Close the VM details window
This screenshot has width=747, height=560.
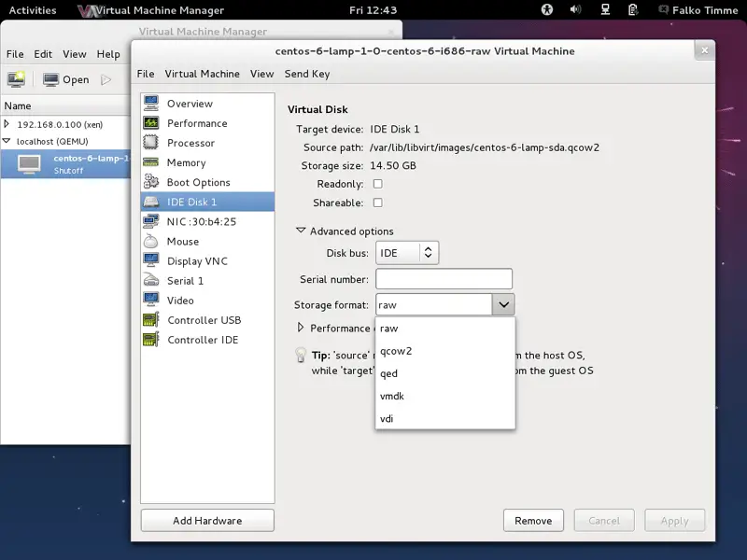click(x=705, y=50)
